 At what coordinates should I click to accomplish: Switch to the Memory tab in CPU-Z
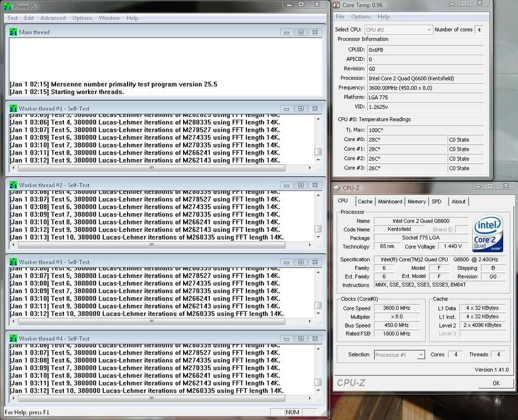417,202
